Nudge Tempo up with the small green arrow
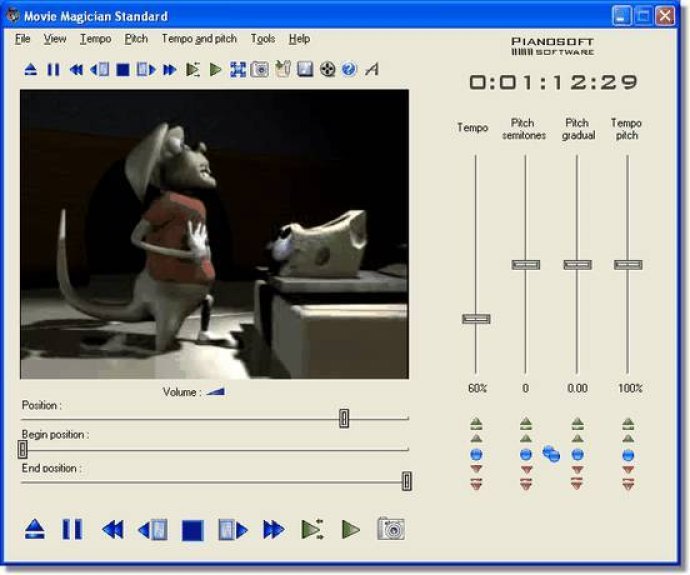Screen dimensions: 690x575 click(476, 439)
